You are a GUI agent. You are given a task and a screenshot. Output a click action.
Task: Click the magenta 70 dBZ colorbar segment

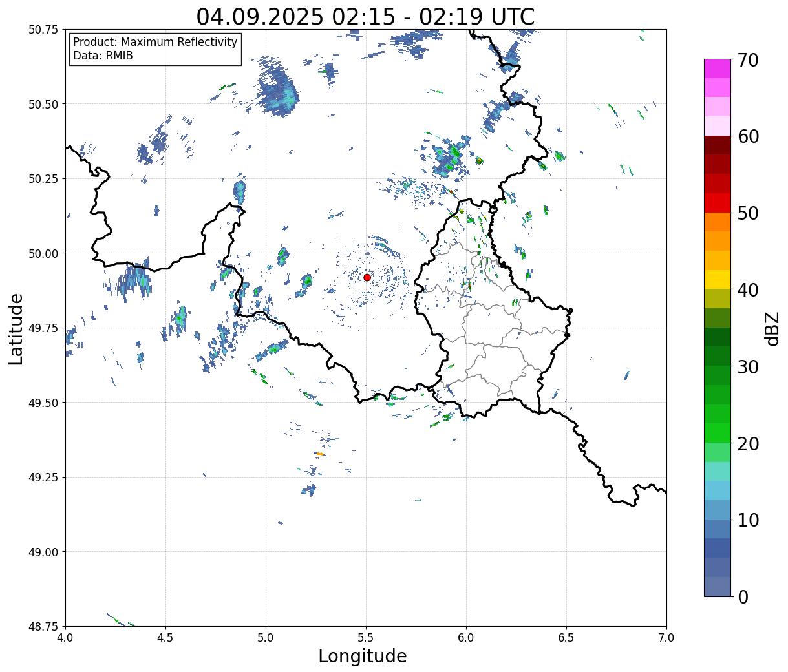[x=718, y=68]
